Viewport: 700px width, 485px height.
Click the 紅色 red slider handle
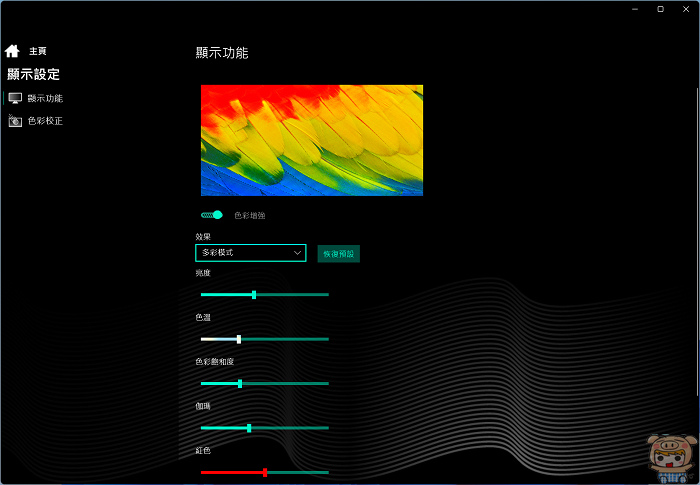(265, 472)
